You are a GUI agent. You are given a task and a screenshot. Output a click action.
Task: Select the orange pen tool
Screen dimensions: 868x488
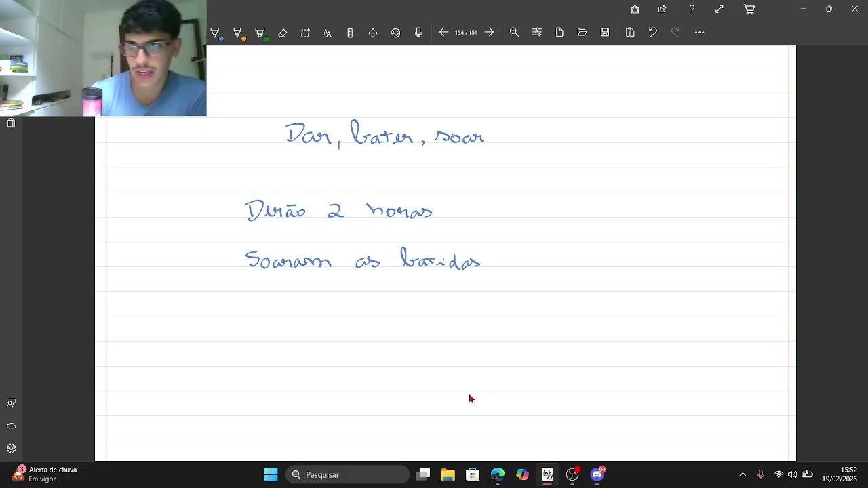(x=238, y=33)
